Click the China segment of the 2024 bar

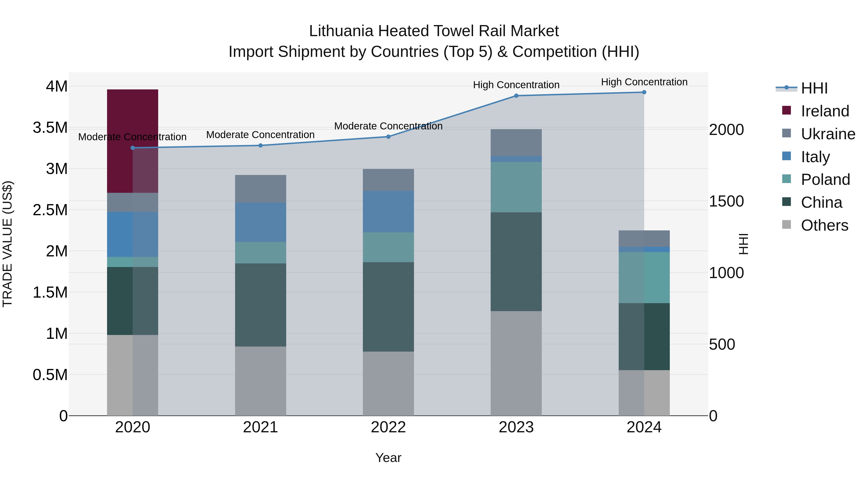(x=644, y=337)
